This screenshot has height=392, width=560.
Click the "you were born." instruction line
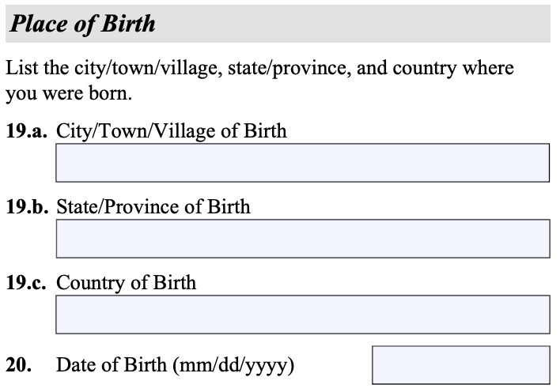click(x=69, y=95)
